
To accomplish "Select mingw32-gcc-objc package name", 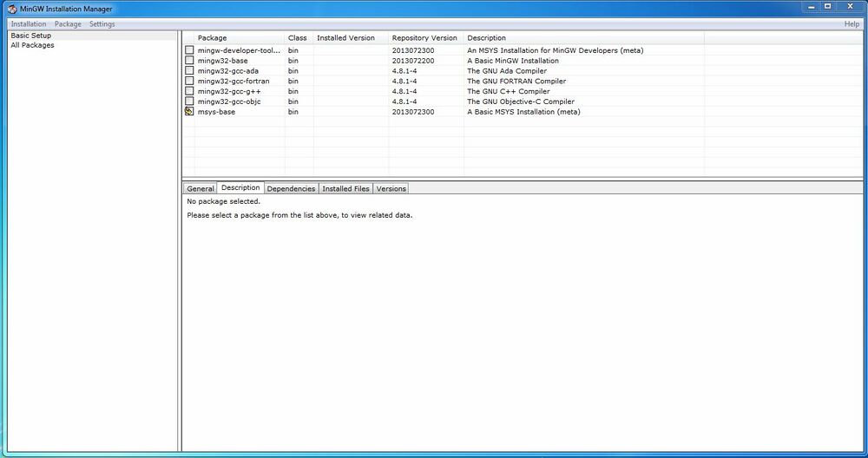I will [x=229, y=101].
